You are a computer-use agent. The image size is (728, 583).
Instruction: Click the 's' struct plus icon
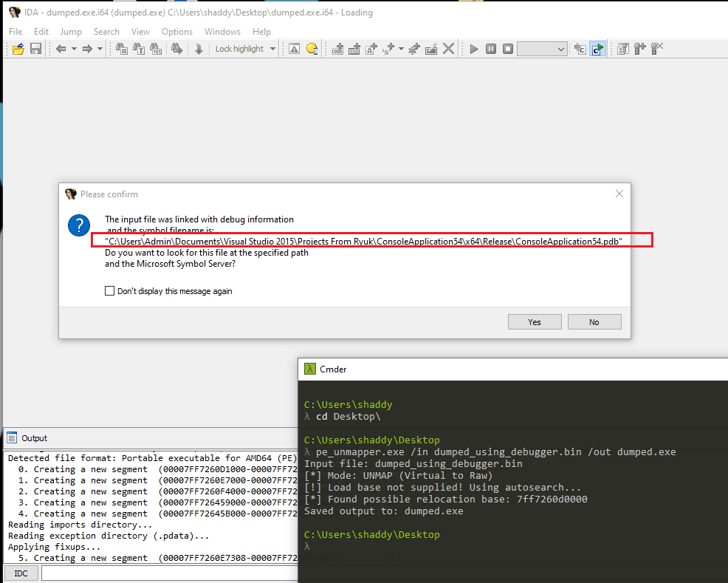388,49
